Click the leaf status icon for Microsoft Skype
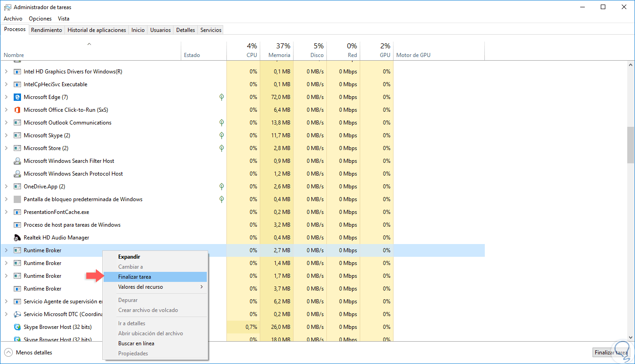 (221, 135)
